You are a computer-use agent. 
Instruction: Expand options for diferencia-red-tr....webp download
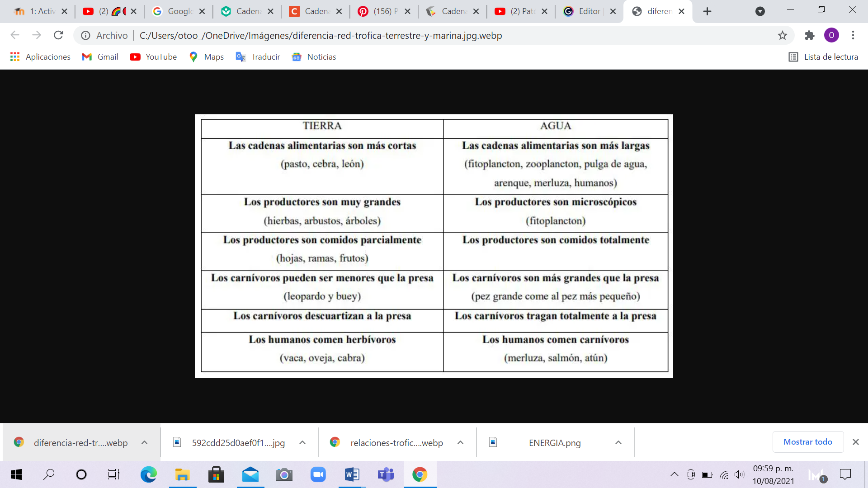click(x=144, y=442)
